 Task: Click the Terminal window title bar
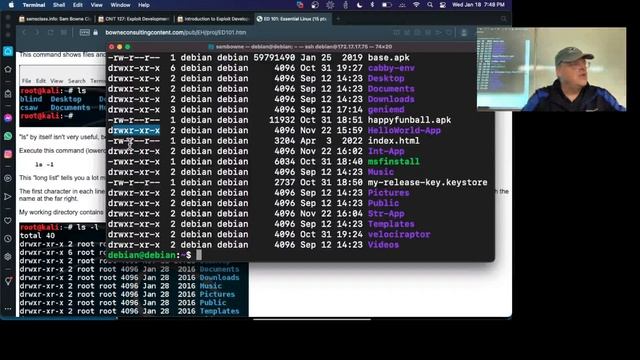tap(300, 47)
